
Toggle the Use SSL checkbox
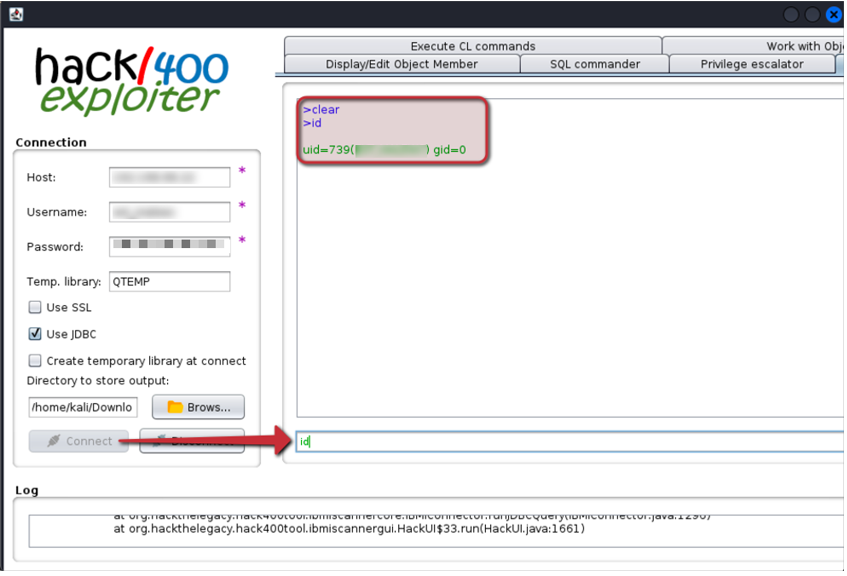pyautogui.click(x=35, y=307)
